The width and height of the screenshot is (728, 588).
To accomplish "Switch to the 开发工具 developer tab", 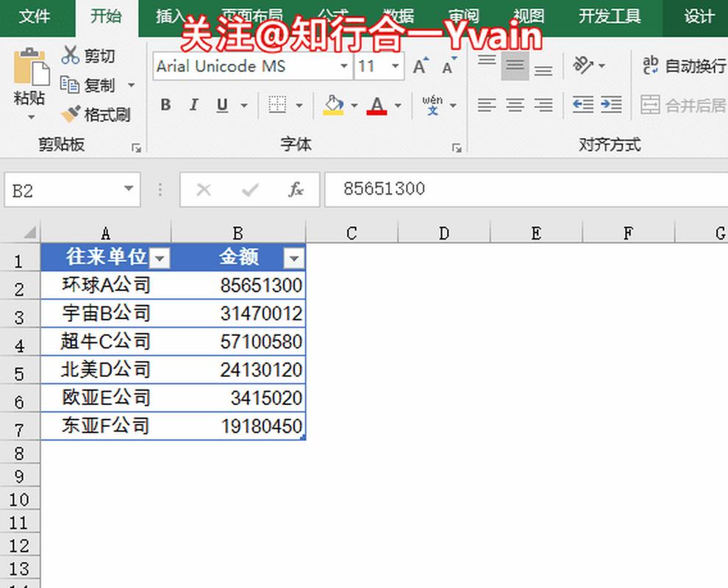I will [x=610, y=16].
